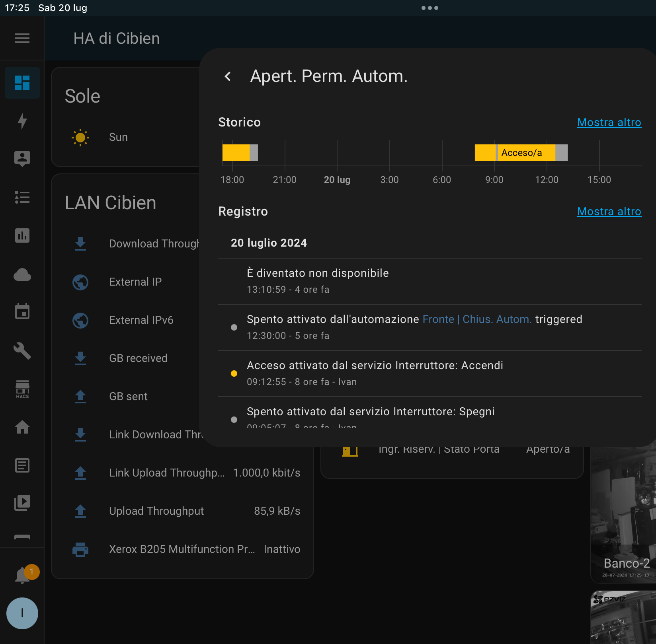656x644 pixels.
Task: Click the Inattivo printer status value
Action: click(282, 549)
